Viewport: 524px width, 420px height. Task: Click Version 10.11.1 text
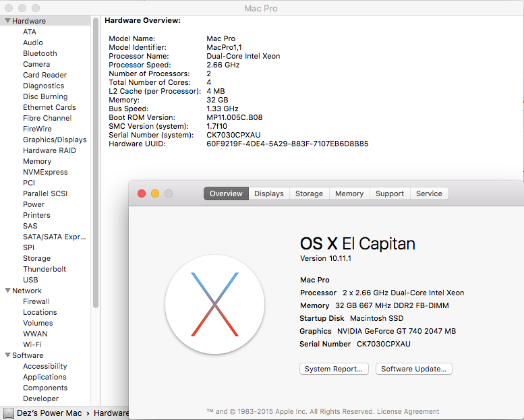(x=326, y=258)
